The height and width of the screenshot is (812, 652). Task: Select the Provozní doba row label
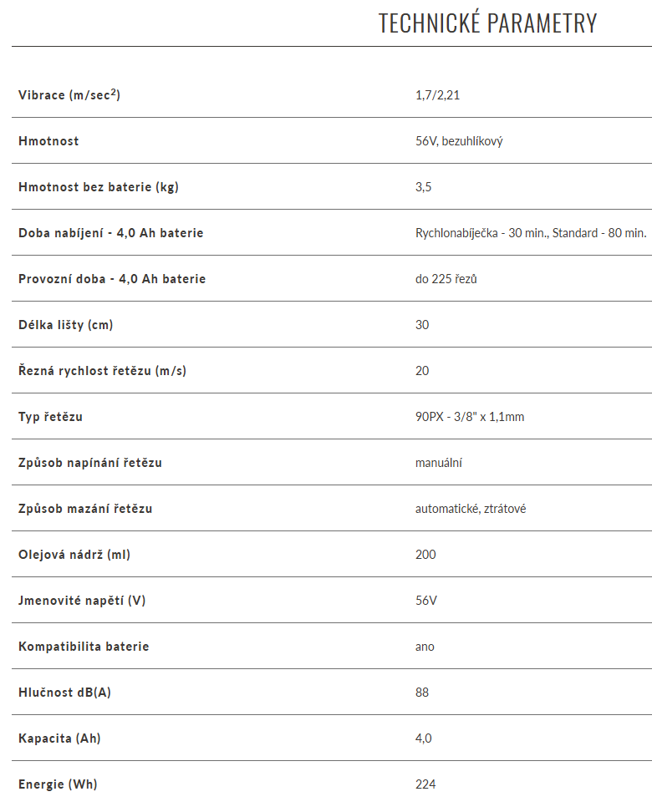click(112, 279)
